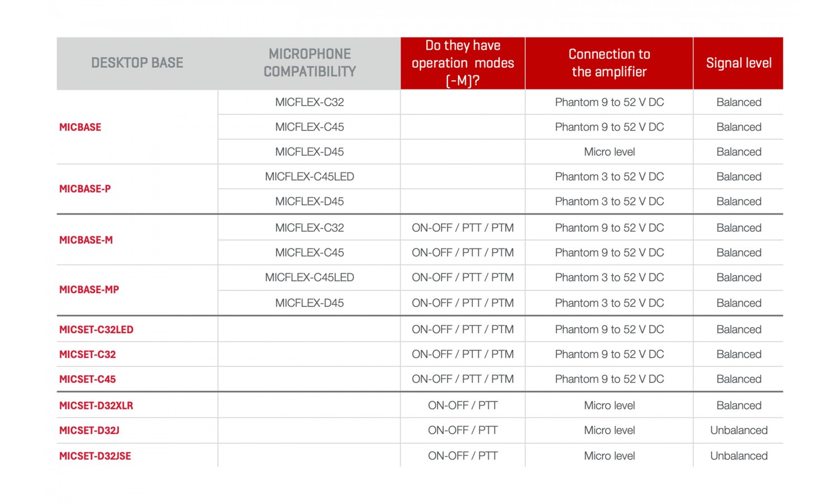Viewport: 840px width, 504px height.
Task: Select the MICROPHONE COMPATIBILITY column header
Action: click(310, 63)
